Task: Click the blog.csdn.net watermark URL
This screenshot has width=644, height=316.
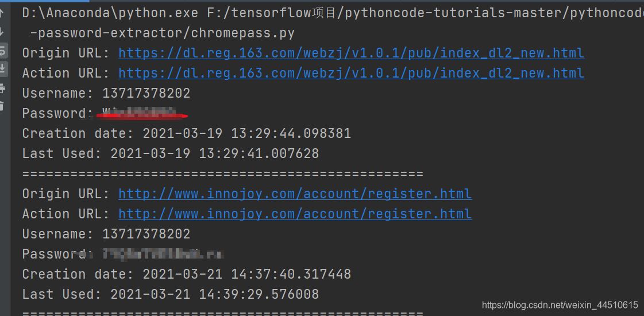Action: (560, 305)
